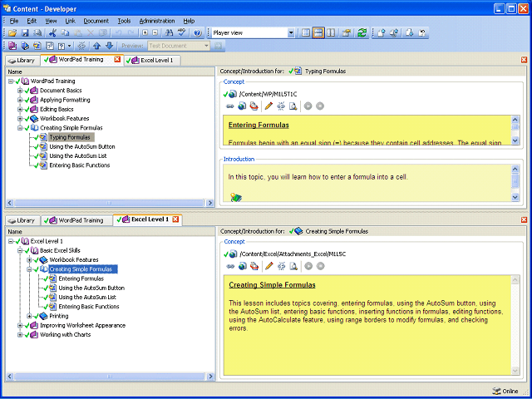Click the Entering Formulas heading link

[259, 126]
